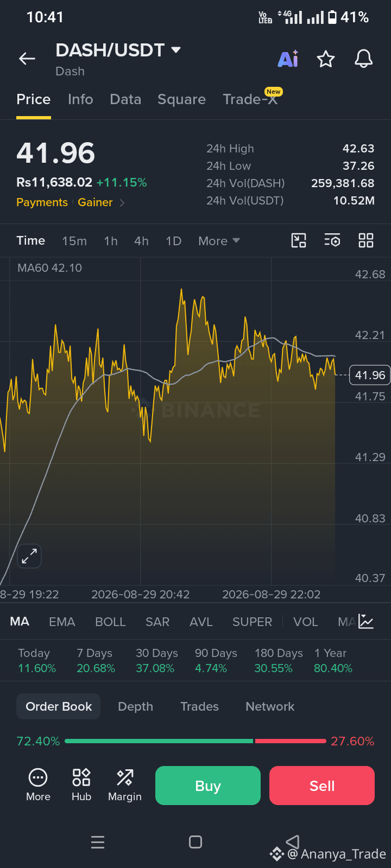Screen dimensions: 391x868
Task: Toggle the BOLL indicator
Action: (110, 622)
